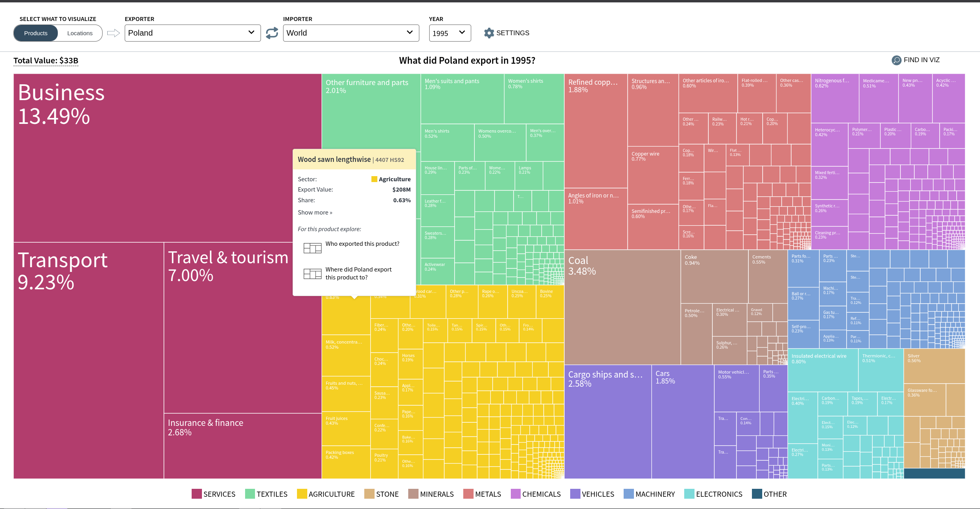Image resolution: width=980 pixels, height=509 pixels.
Task: Click 'Where did Poland export this product to?'
Action: [x=358, y=273]
